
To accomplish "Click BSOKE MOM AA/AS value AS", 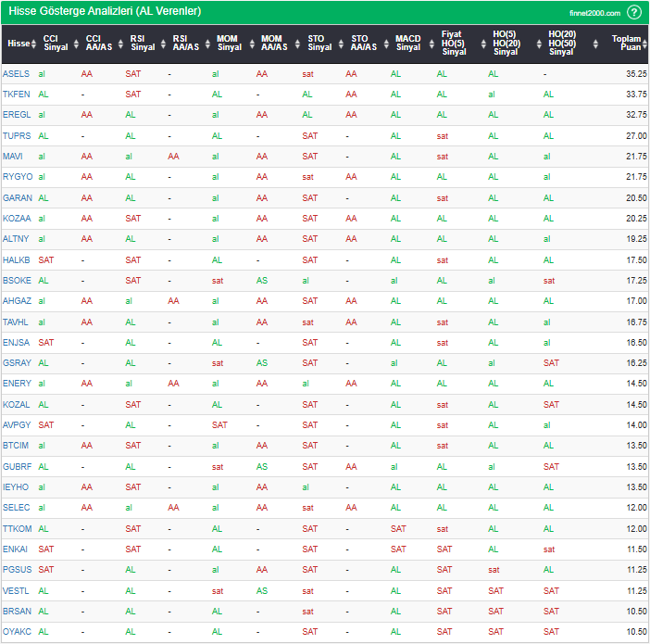I will (x=262, y=281).
